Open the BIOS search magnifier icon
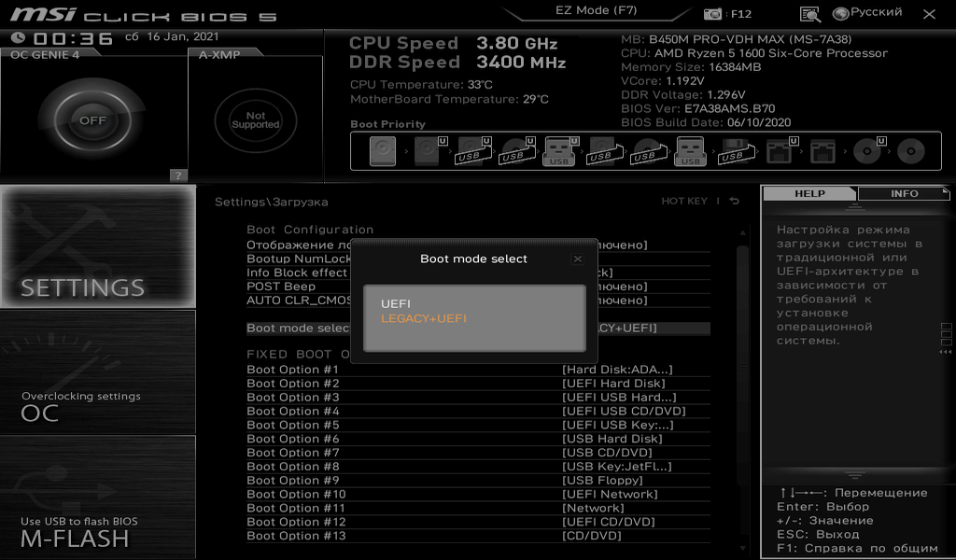Viewport: 956px width, 560px height. pos(810,14)
